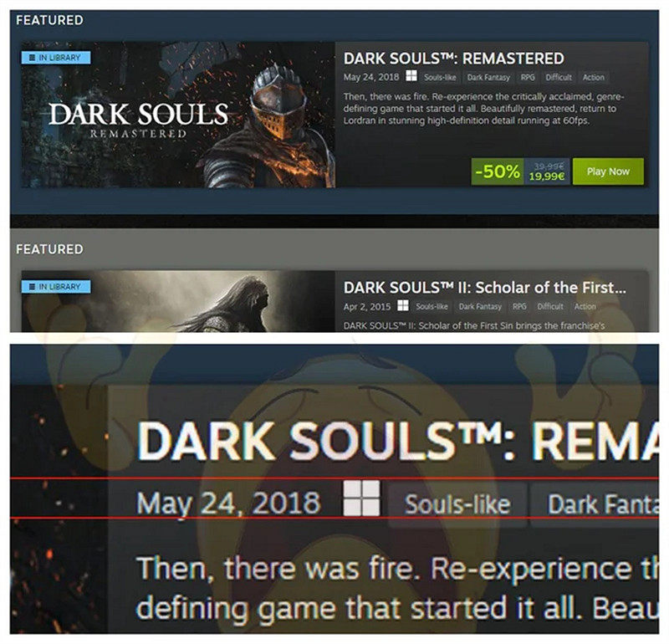669x644 pixels.
Task: Open the DARK SOULS: REMASTERED title link
Action: [x=453, y=59]
